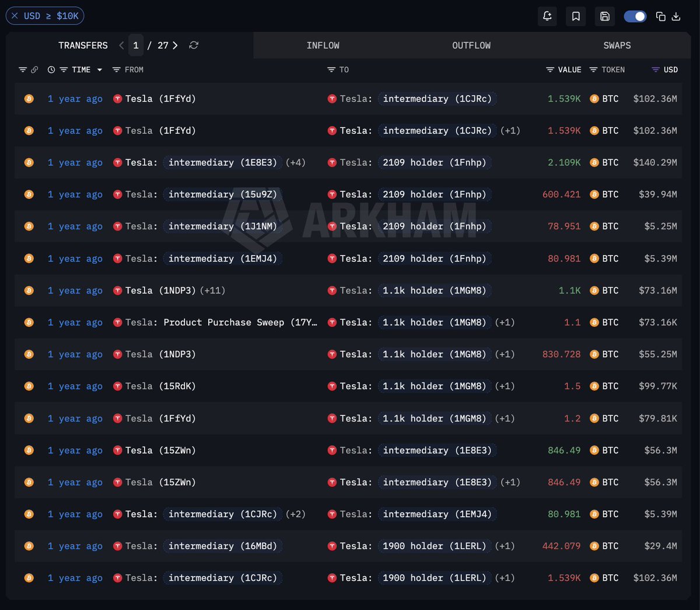Viewport: 700px width, 610px height.
Task: Switch to the SWAPS tab
Action: point(617,45)
